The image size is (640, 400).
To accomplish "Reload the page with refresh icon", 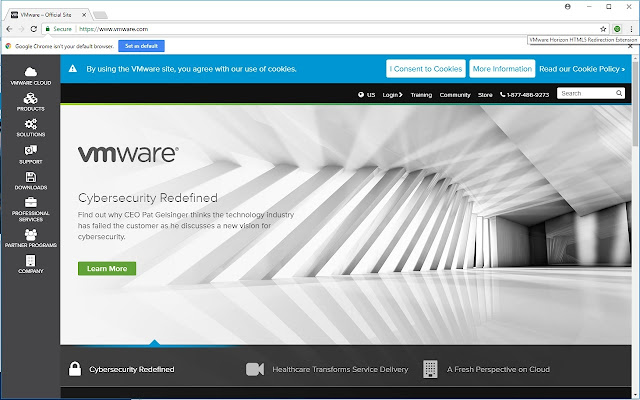I will 34,29.
